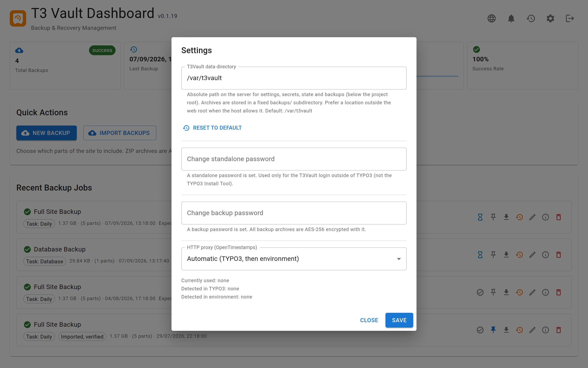Click the Imported, verified chip
This screenshot has height=368, width=588.
tap(82, 337)
